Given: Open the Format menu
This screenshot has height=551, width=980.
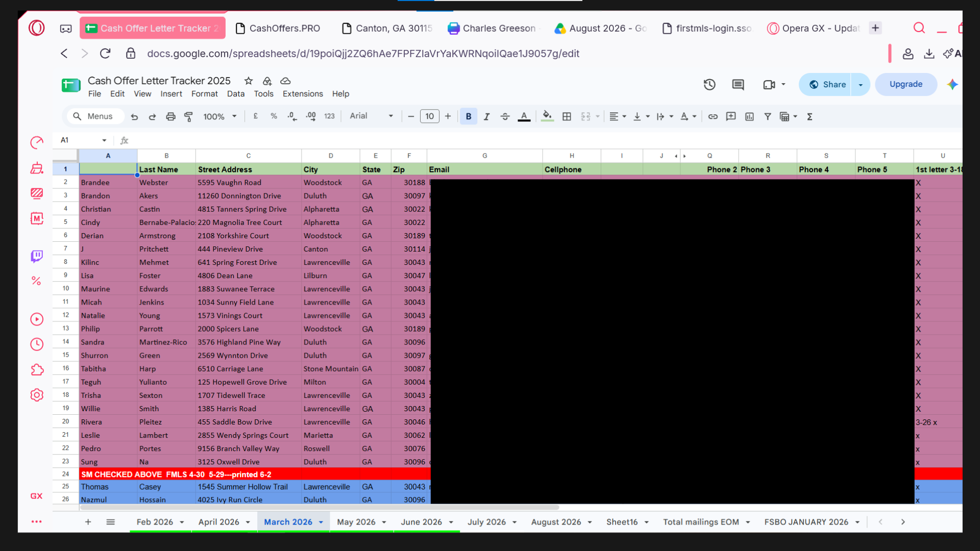Looking at the screenshot, I should point(204,94).
